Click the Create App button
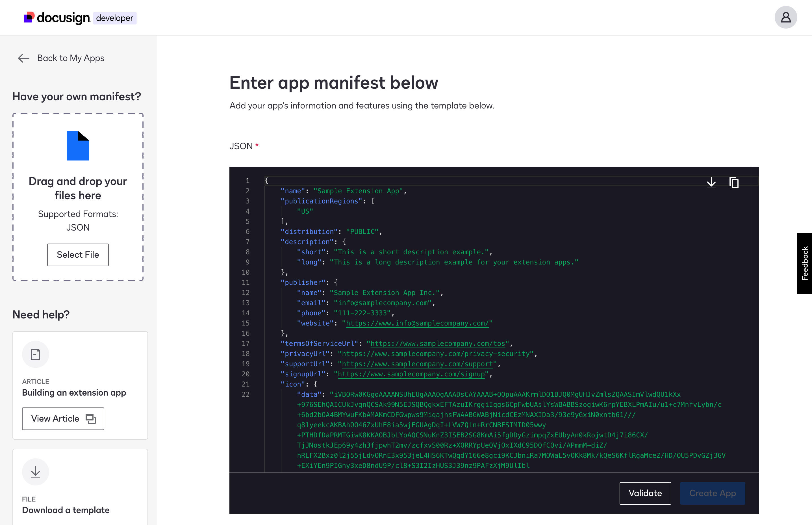The width and height of the screenshot is (812, 525). 713,493
